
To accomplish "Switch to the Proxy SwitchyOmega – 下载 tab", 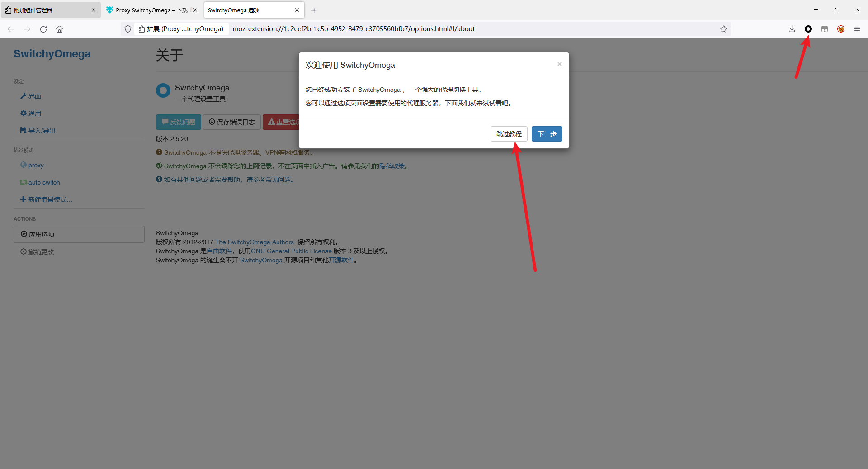I will [x=152, y=10].
